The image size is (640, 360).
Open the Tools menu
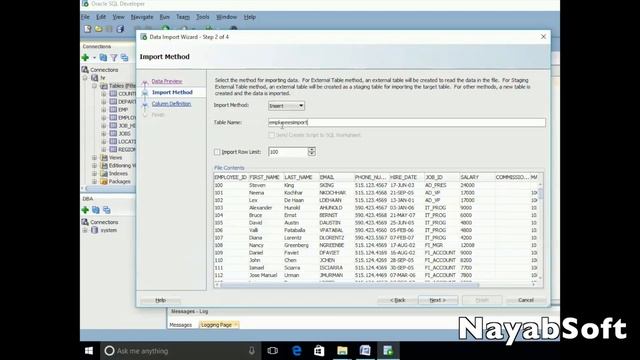[202, 17]
